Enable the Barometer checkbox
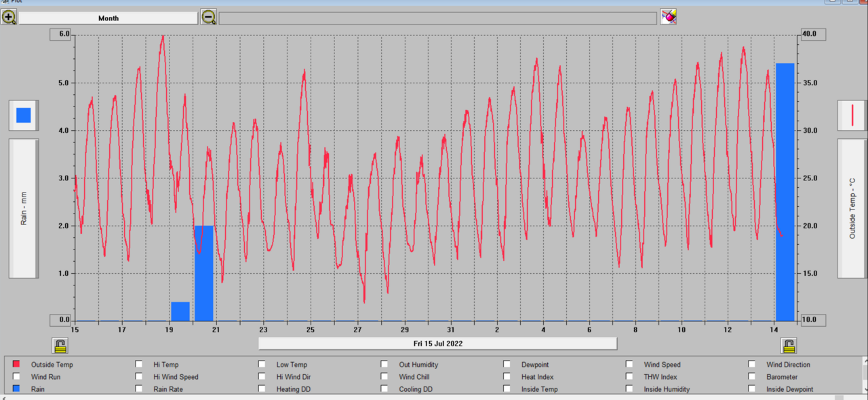The height and width of the screenshot is (400, 868). [x=752, y=377]
